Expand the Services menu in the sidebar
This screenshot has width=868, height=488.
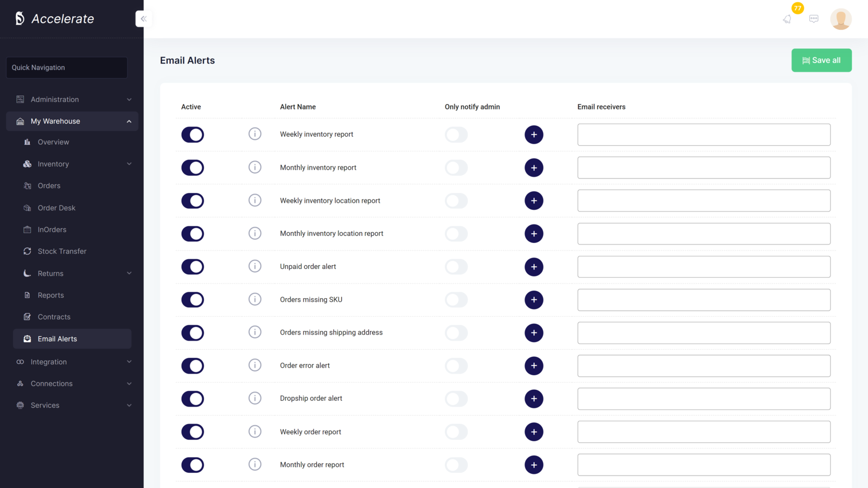129,405
